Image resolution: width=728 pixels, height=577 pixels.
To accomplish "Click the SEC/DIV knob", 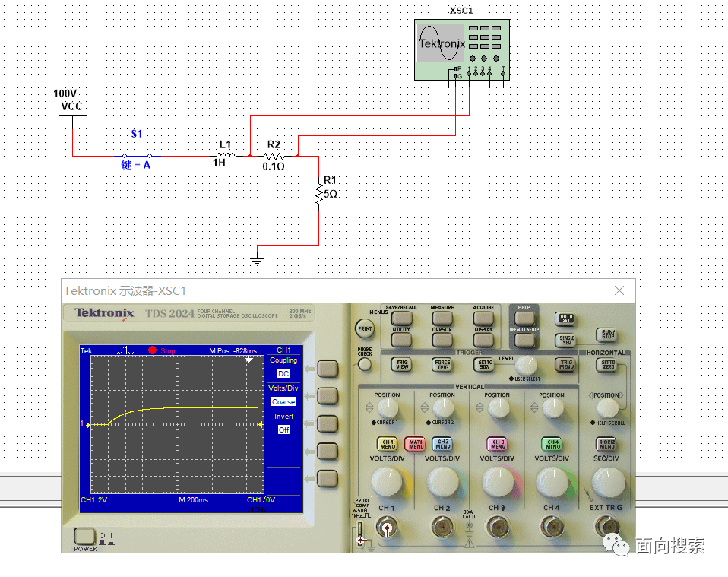I will click(608, 482).
